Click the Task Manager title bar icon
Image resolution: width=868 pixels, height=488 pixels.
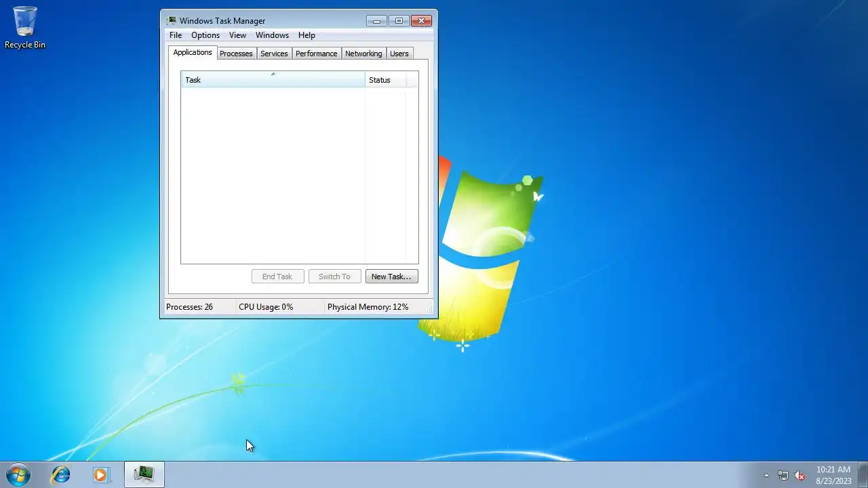tap(171, 20)
